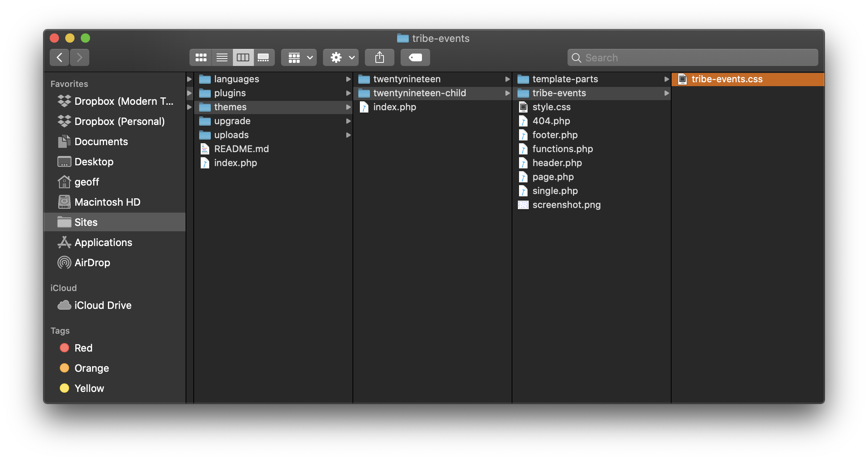Screen dimensions: 868x461
Task: Open iCloud Drive in the sidebar
Action: tap(115, 305)
